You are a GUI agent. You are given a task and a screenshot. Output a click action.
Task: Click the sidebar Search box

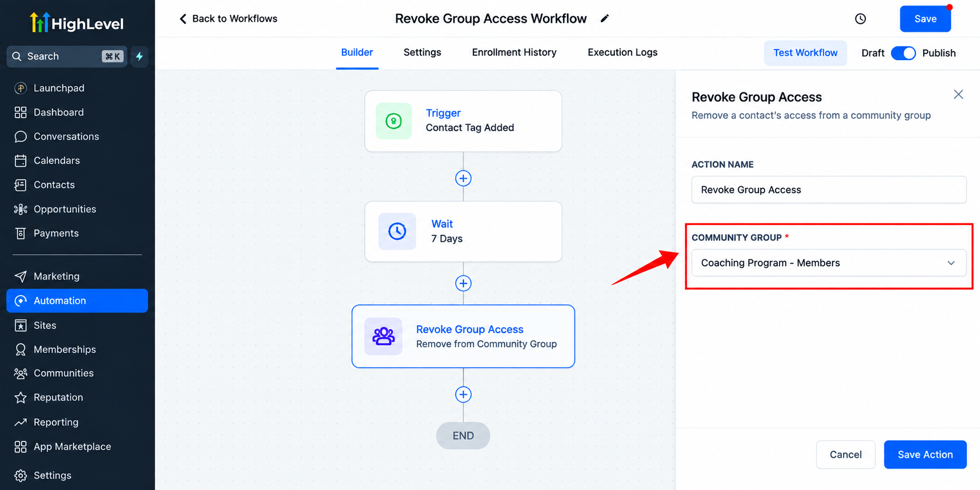67,56
